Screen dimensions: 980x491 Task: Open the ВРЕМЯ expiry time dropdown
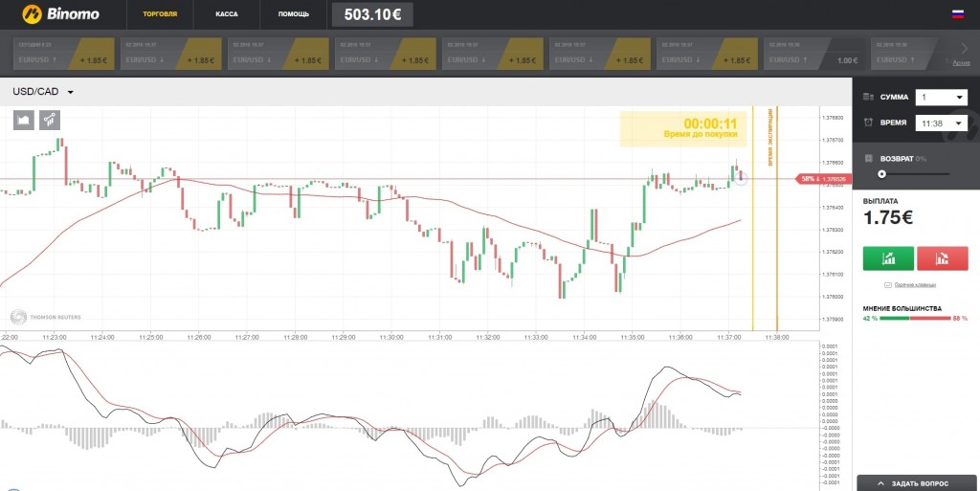tap(942, 123)
